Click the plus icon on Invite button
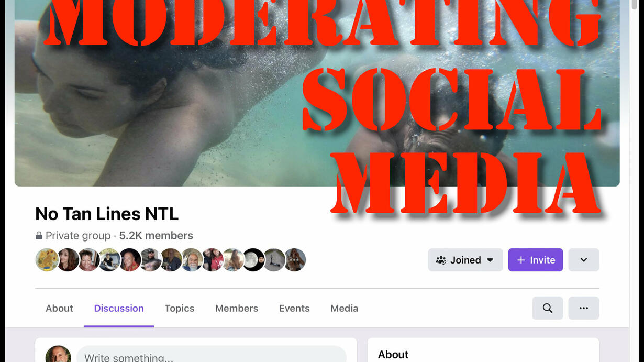Image resolution: width=644 pixels, height=362 pixels. [521, 260]
